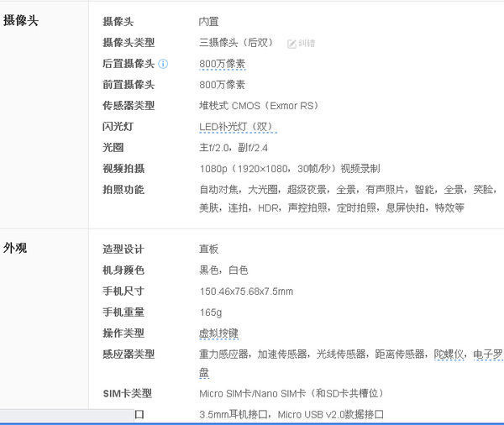The width and height of the screenshot is (504, 425).
Task: Select the 重力感应器 sensor text
Action: point(223,354)
